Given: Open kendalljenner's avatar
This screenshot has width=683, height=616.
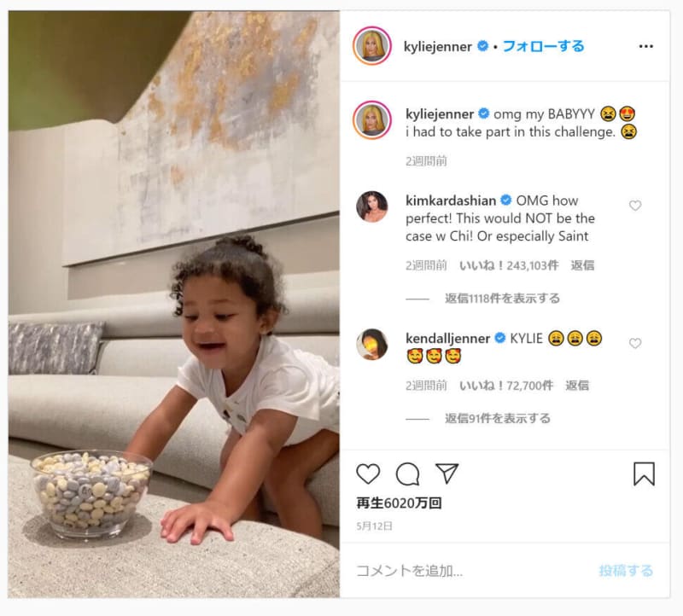Looking at the screenshot, I should [x=372, y=345].
